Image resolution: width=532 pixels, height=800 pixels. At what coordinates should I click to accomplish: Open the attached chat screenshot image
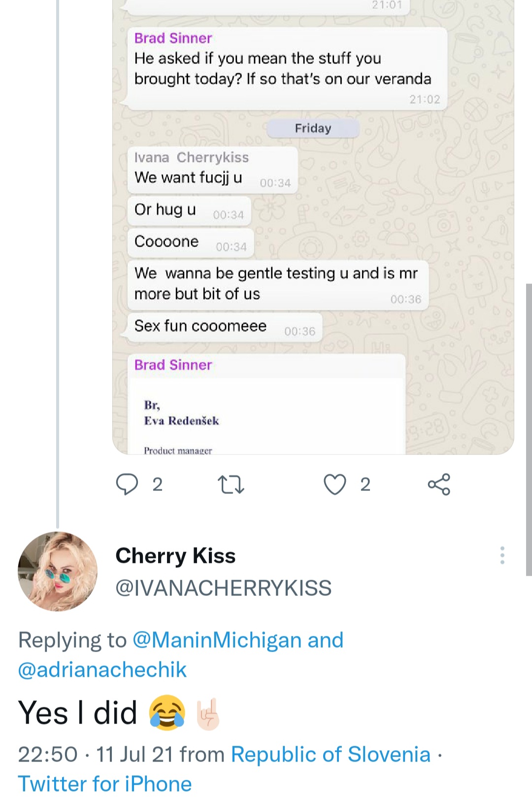pos(313,227)
